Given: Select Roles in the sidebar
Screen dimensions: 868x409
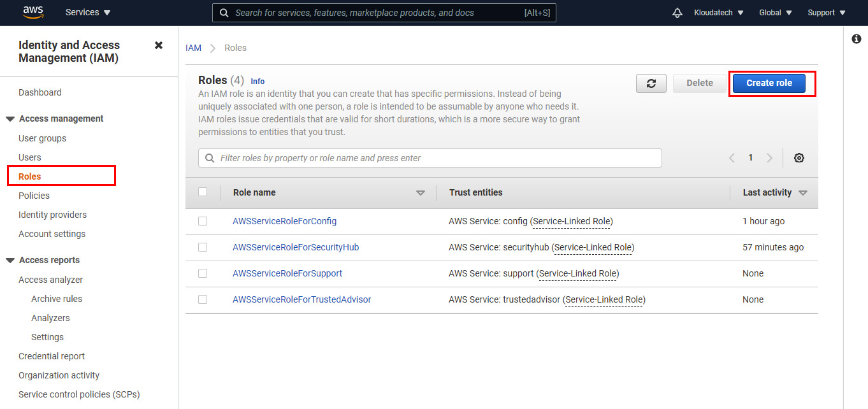Looking at the screenshot, I should (30, 176).
